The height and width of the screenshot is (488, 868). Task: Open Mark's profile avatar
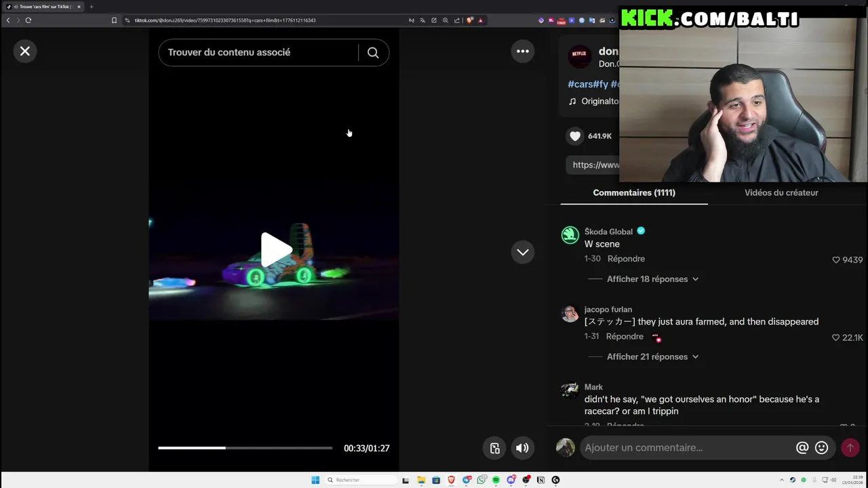coord(570,391)
